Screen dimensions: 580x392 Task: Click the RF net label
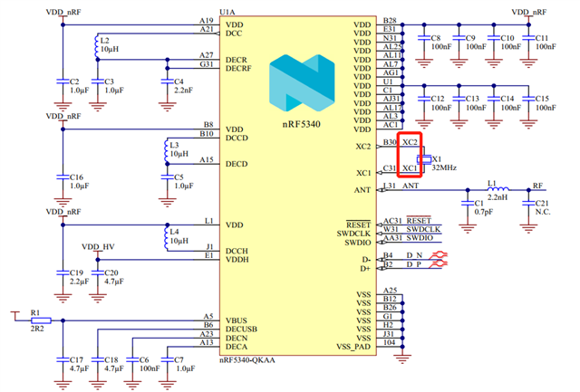[537, 185]
